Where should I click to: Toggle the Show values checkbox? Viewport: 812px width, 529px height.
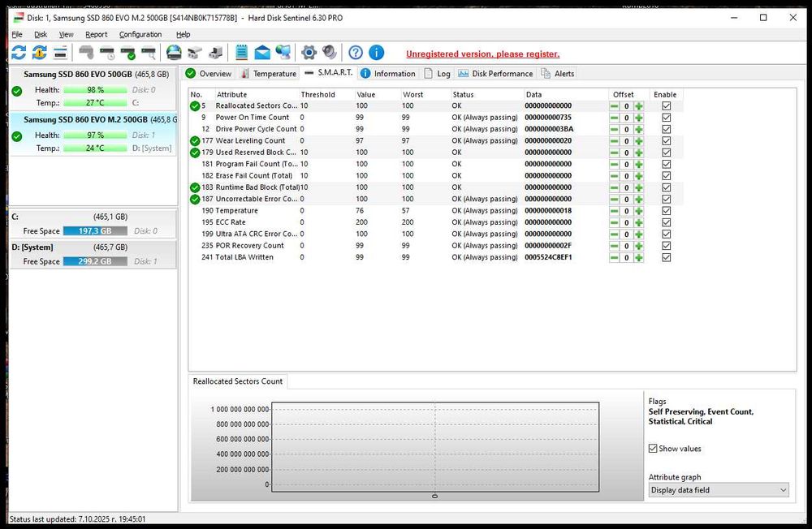coord(654,449)
